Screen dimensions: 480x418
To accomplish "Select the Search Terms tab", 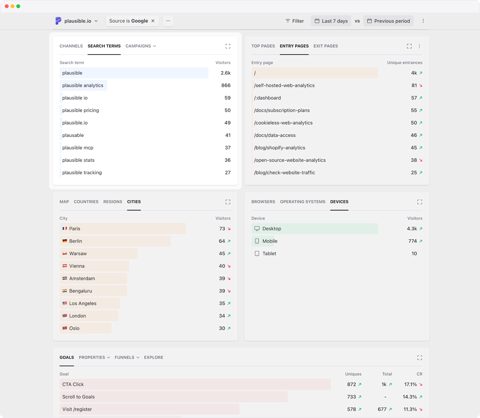I will pyautogui.click(x=104, y=46).
